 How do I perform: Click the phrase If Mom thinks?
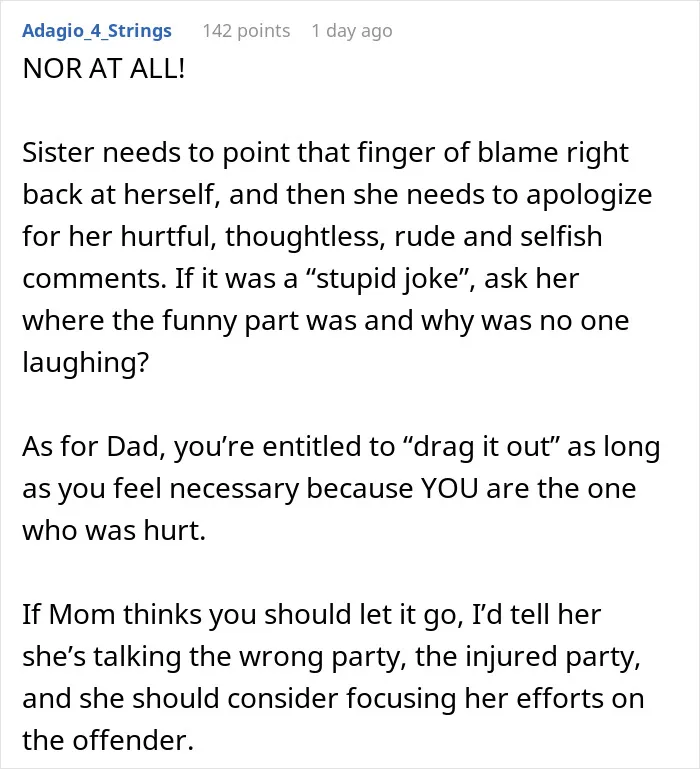pyautogui.click(x=111, y=615)
